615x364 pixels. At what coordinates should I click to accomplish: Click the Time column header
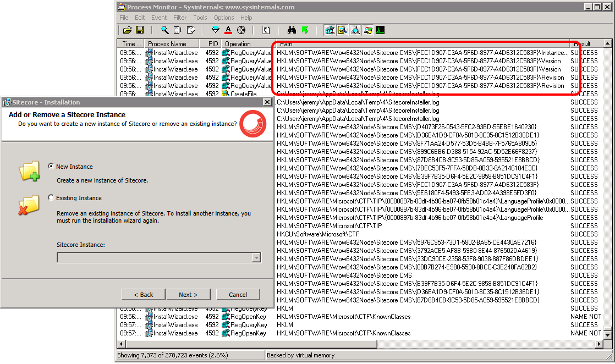(x=131, y=44)
